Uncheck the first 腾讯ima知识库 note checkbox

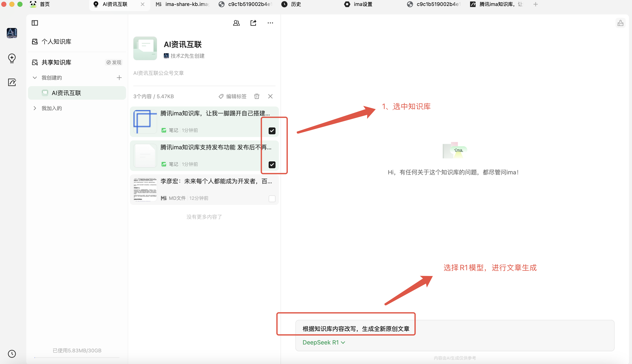coord(272,131)
